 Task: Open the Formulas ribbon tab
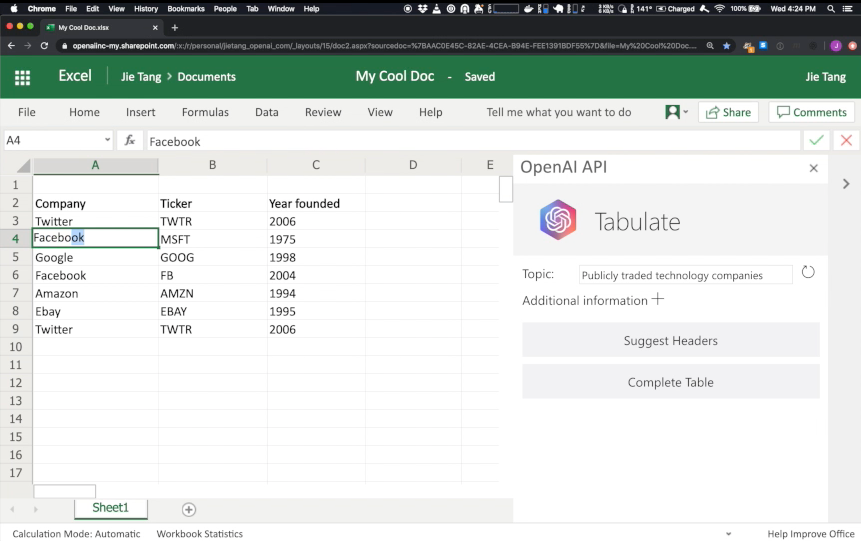click(x=205, y=112)
